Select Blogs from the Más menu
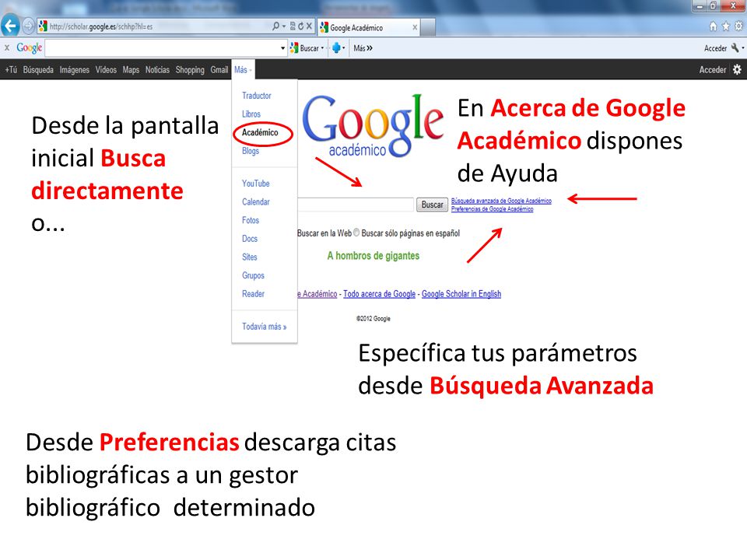The image size is (747, 560). (251, 151)
